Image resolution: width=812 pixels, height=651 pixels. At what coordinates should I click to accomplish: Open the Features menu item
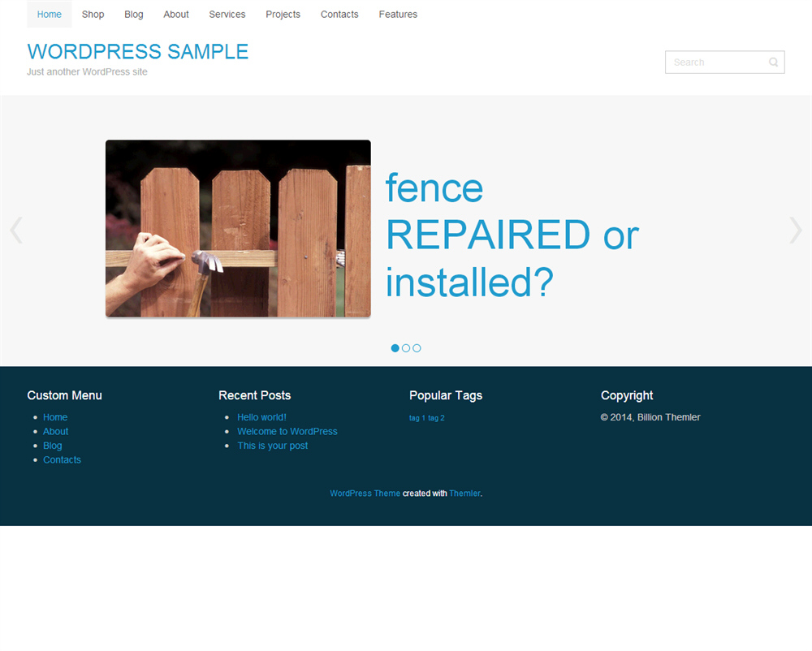[398, 15]
